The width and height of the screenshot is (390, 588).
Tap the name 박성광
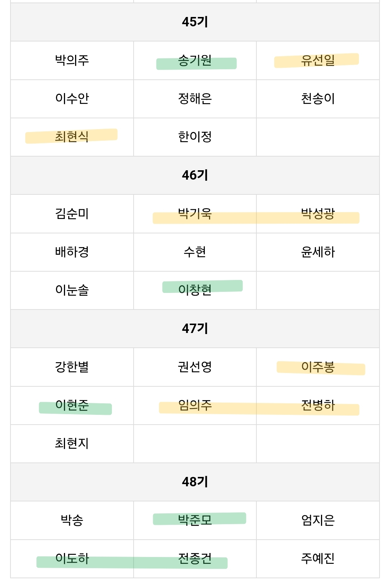(x=318, y=214)
